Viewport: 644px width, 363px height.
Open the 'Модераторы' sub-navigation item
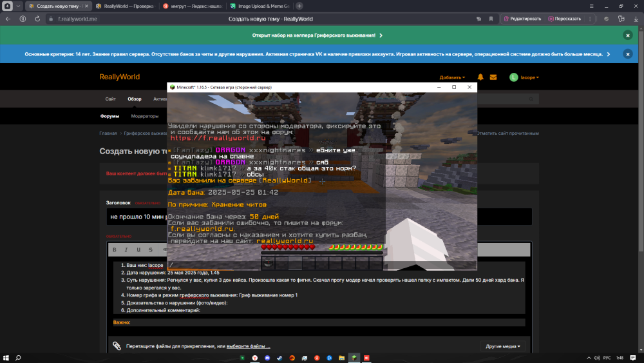(x=144, y=116)
